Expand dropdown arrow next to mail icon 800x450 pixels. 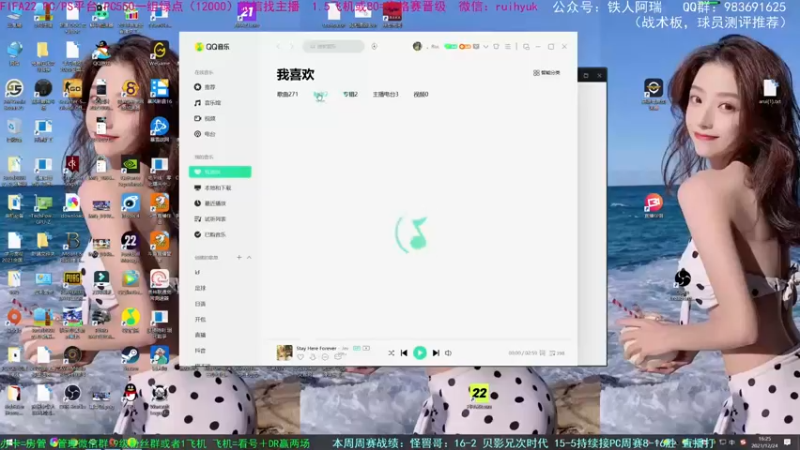click(486, 46)
